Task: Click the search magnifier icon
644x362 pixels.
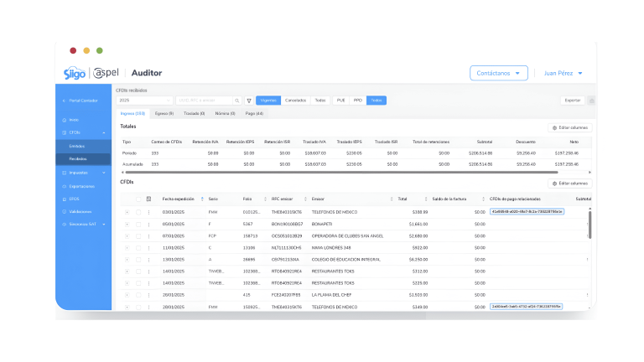Action: pos(237,100)
